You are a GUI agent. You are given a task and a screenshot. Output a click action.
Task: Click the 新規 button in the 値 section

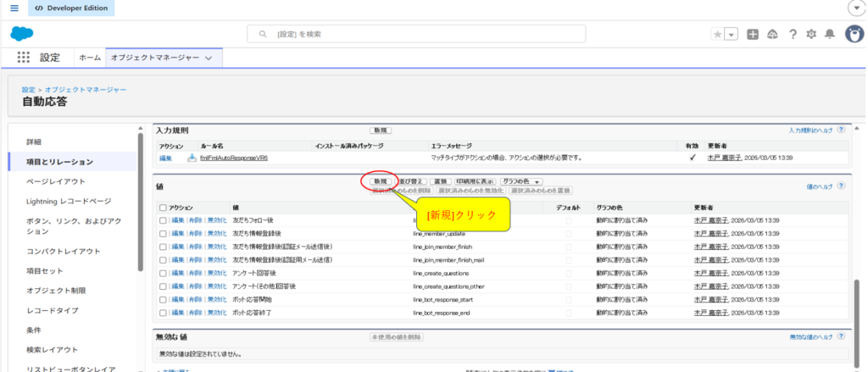[x=380, y=181]
